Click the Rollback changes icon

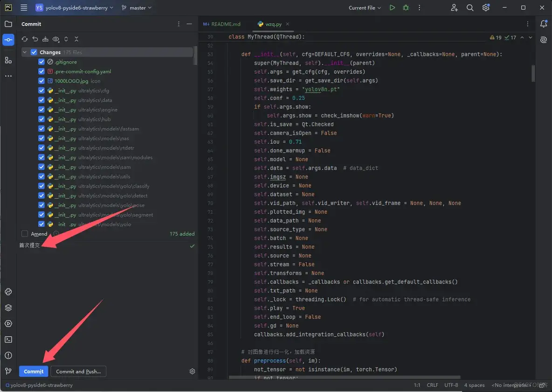[x=35, y=39]
